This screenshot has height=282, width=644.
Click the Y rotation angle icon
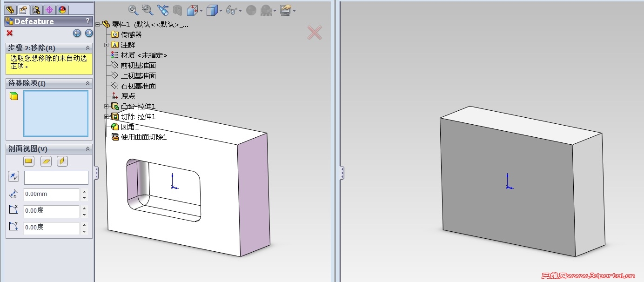pyautogui.click(x=13, y=227)
